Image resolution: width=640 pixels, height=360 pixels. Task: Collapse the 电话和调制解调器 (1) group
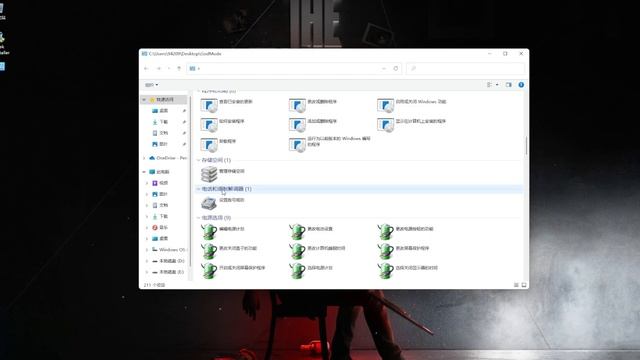(198, 189)
